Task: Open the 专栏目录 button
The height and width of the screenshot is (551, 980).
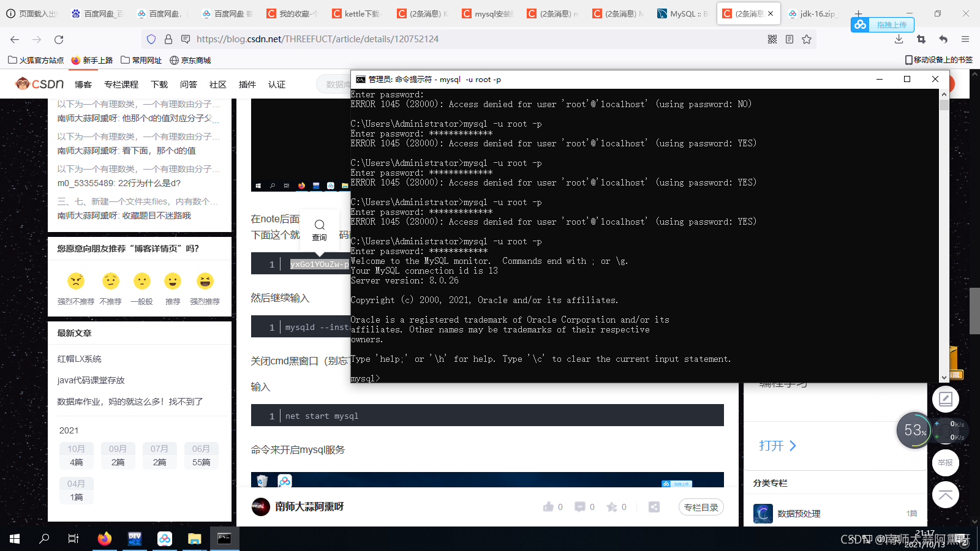Action: point(701,508)
